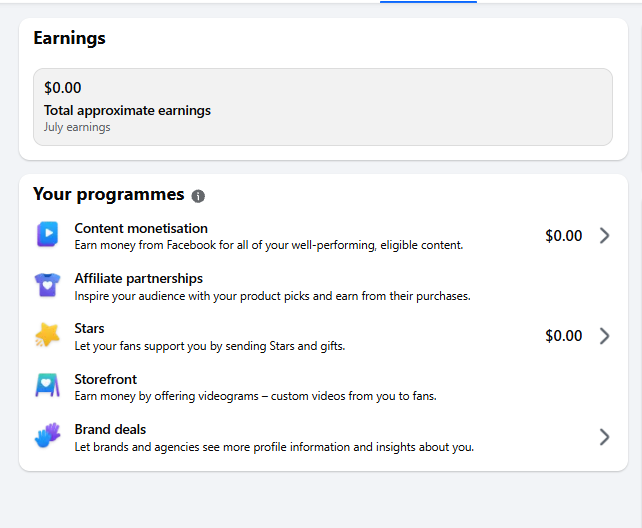Click the Storefront sign icon

click(x=47, y=386)
